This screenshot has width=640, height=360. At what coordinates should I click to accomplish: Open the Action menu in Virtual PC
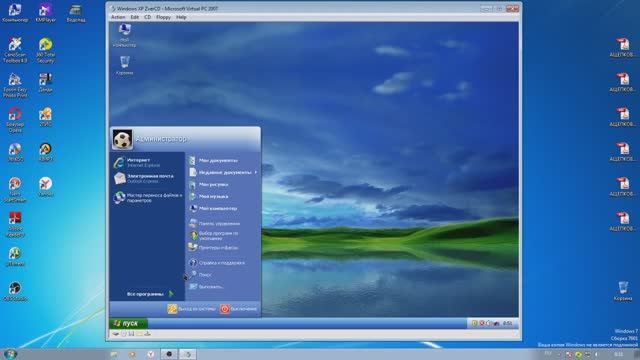(118, 17)
